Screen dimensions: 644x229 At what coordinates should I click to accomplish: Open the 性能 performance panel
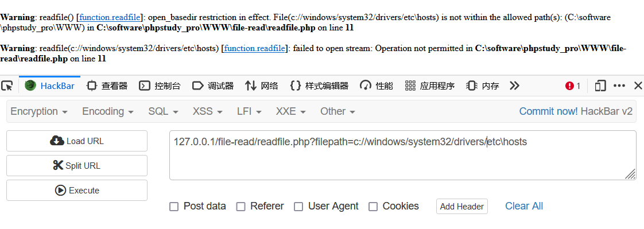pos(376,86)
